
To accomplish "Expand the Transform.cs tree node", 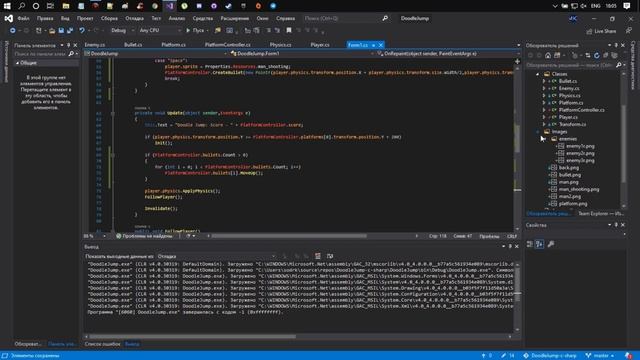I will pos(544,124).
